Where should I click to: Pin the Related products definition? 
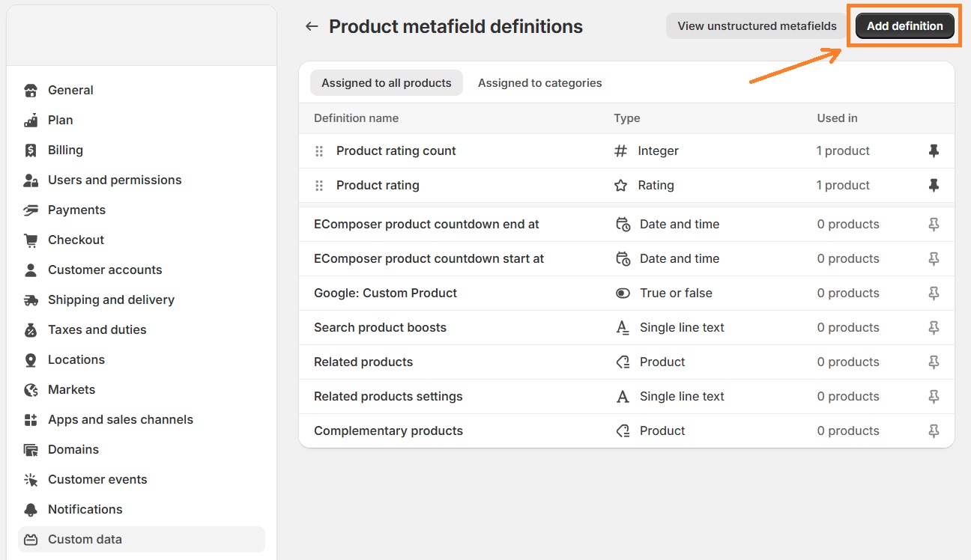click(934, 362)
